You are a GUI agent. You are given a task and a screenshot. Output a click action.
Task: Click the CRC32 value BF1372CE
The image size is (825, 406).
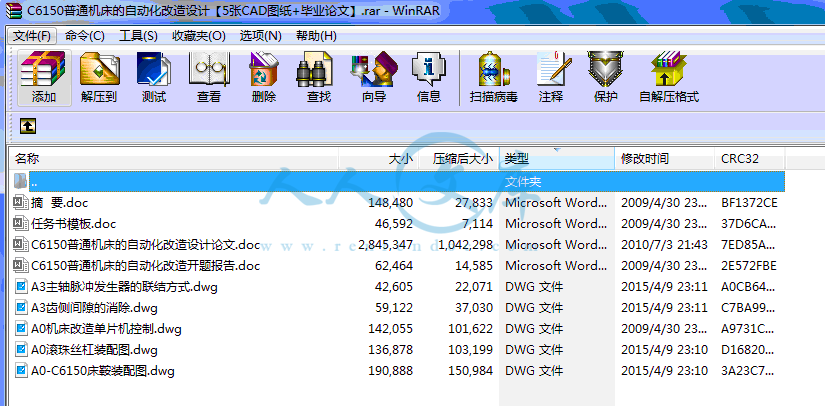pyautogui.click(x=749, y=202)
